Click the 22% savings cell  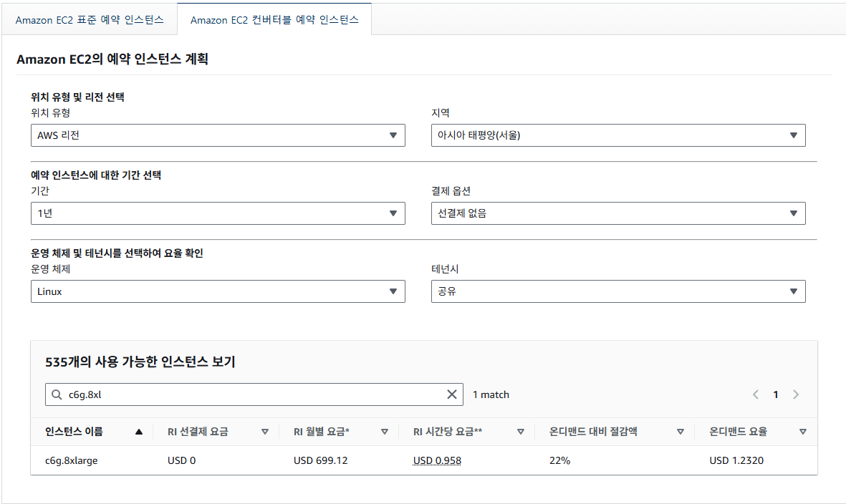[559, 461]
